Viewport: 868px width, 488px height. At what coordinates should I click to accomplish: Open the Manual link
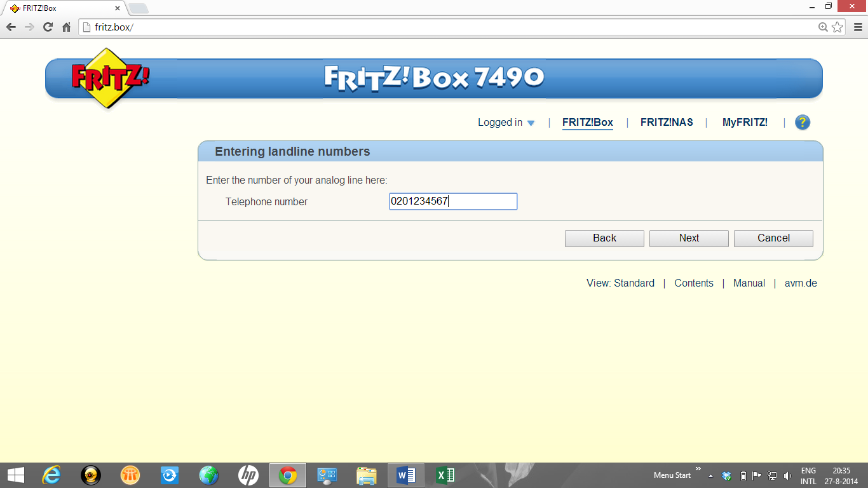(x=749, y=283)
